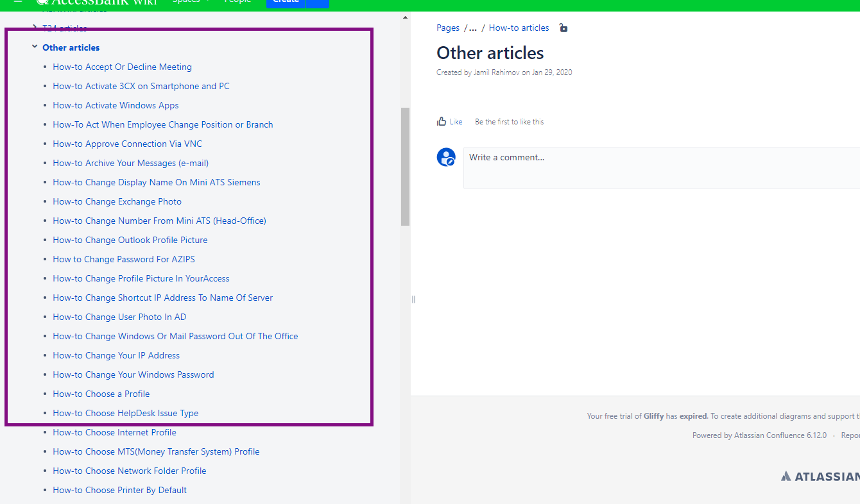Expand the collapsed breadcrumb ellipsis

(x=473, y=28)
